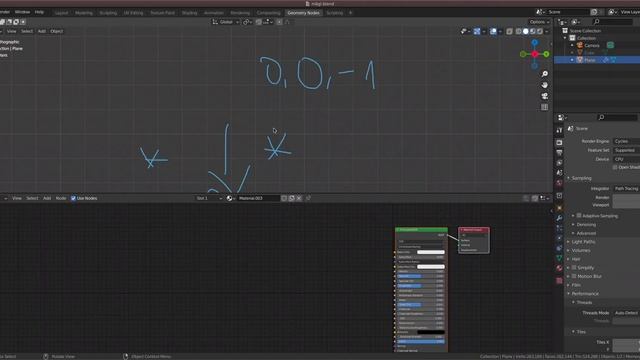
Task: Switch to the Shading workspace tab
Action: pyautogui.click(x=189, y=13)
